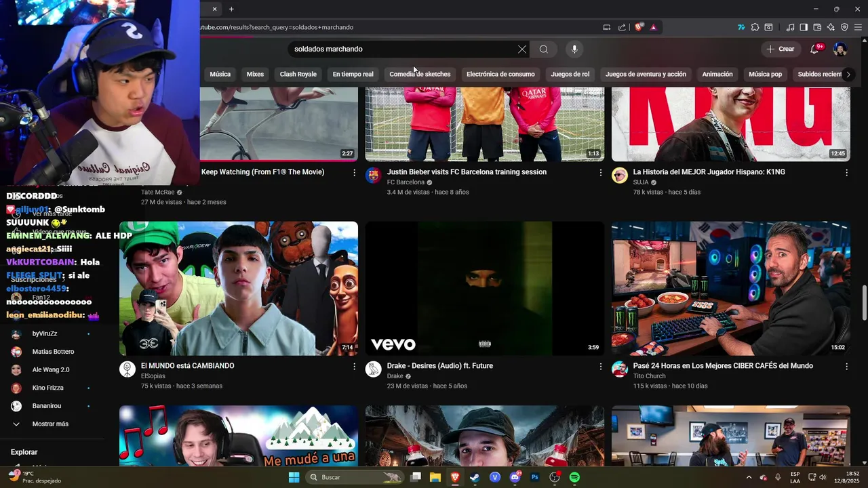Select the Música filter chip
The height and width of the screenshot is (488, 868).
point(220,74)
